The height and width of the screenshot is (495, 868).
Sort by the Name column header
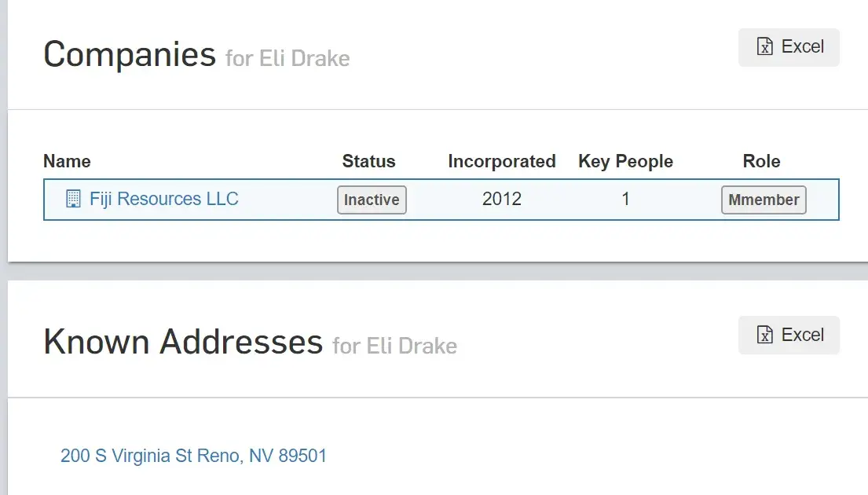pyautogui.click(x=67, y=162)
